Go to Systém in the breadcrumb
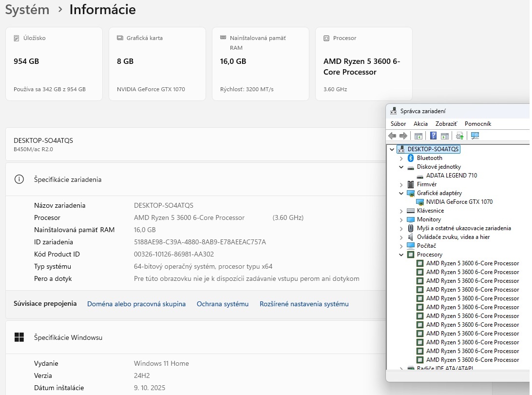 (x=27, y=10)
